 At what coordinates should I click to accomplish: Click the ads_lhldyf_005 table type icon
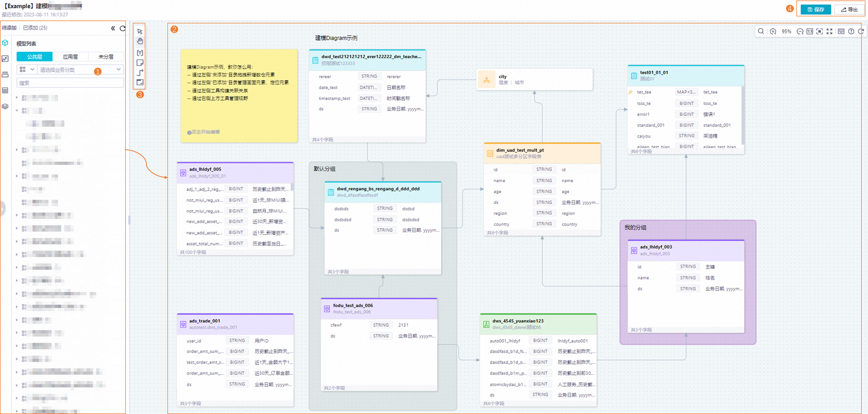pyautogui.click(x=183, y=173)
